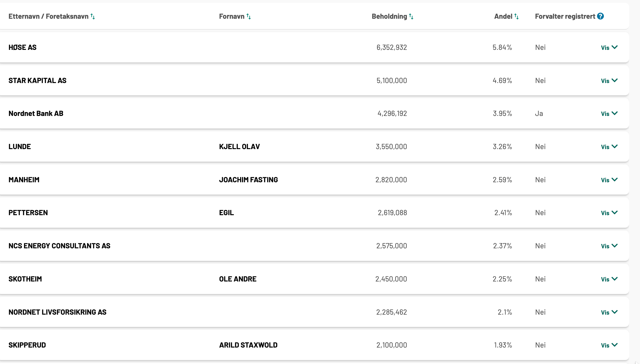Show NORDNET LIVSFORSIKRING AS details

609,312
